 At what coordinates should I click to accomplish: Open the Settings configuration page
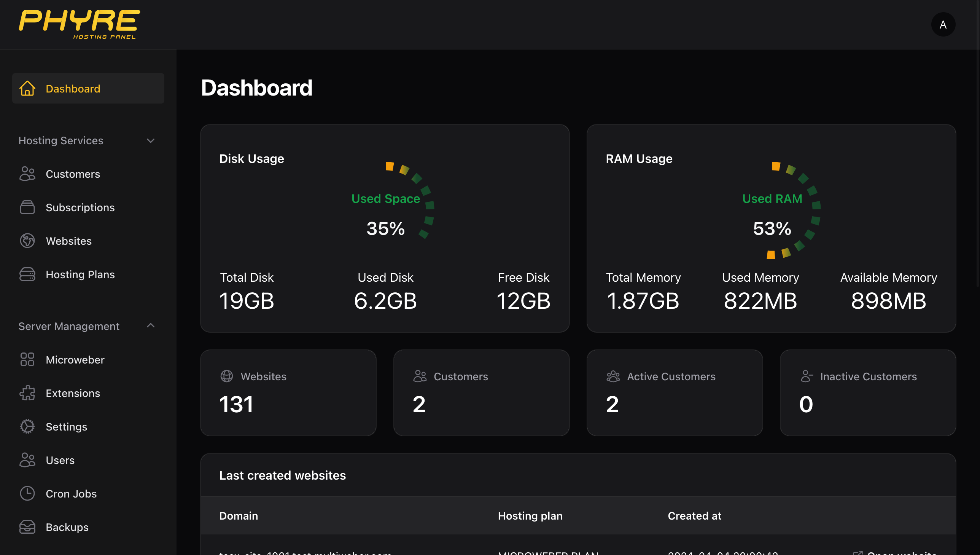66,426
